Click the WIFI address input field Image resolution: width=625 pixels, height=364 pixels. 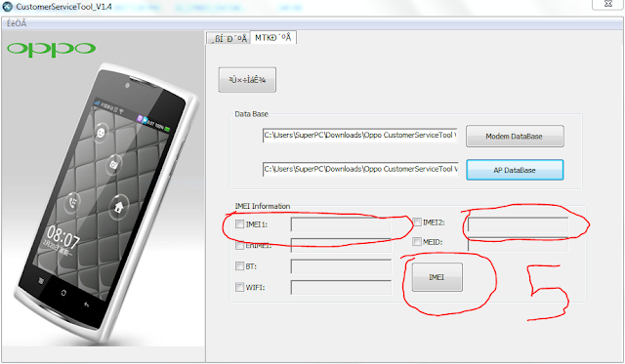click(341, 287)
